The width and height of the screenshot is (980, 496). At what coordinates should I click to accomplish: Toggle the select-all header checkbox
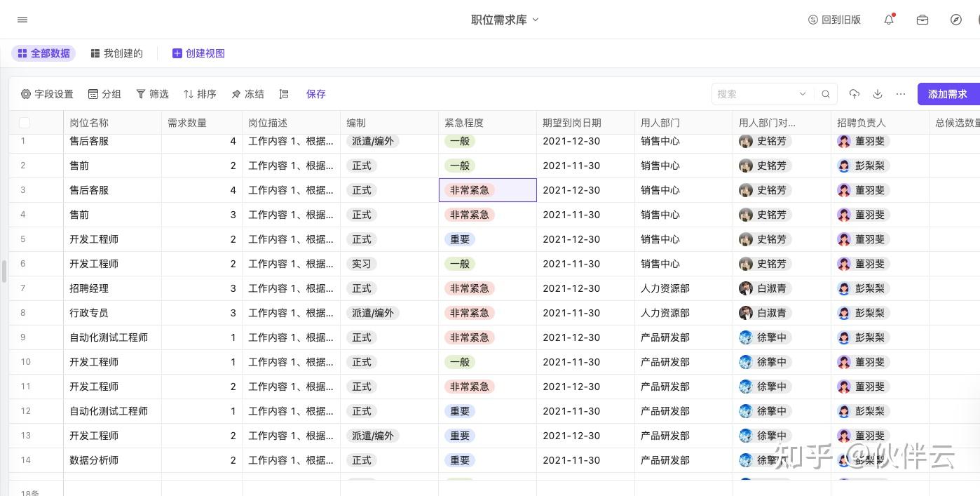25,123
